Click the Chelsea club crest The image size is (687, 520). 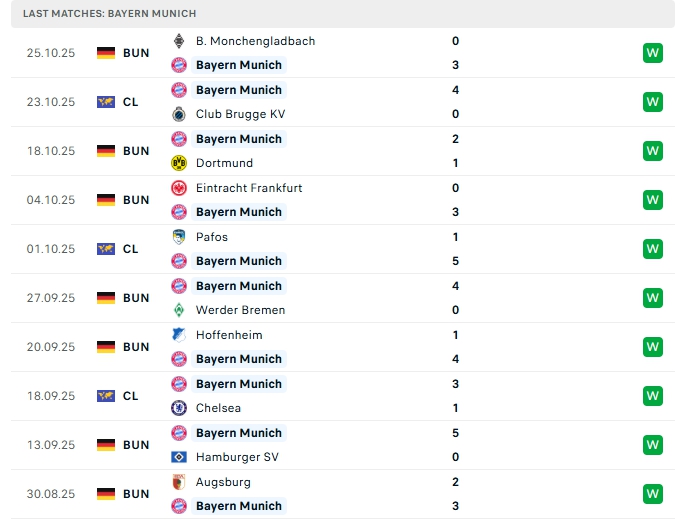179,408
